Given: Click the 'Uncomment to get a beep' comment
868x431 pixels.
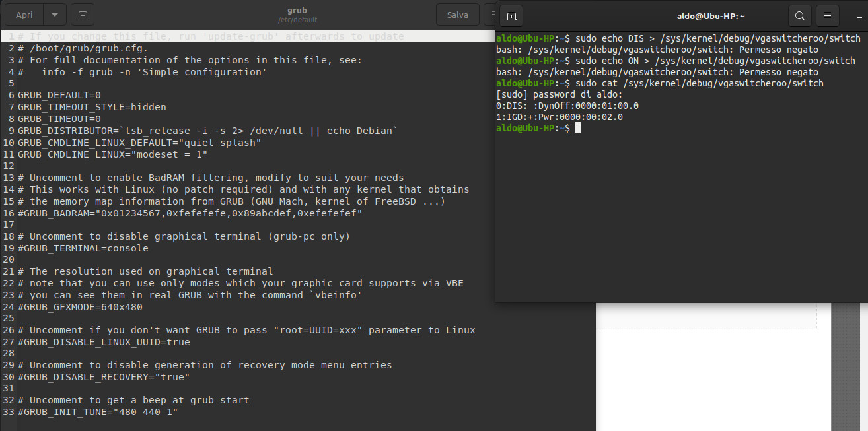Looking at the screenshot, I should 133,400.
